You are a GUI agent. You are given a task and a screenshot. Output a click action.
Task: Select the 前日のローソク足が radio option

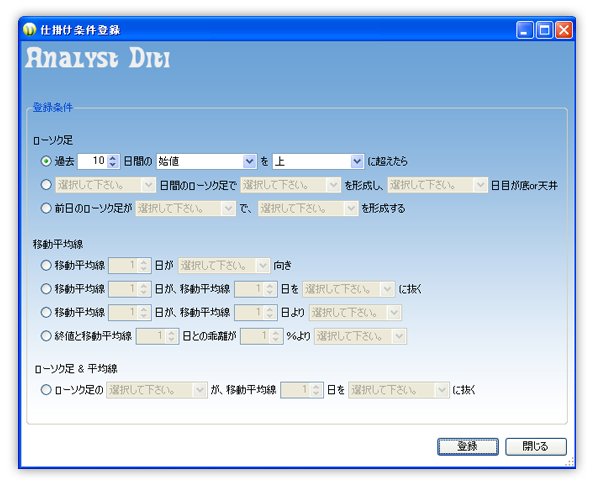46,208
